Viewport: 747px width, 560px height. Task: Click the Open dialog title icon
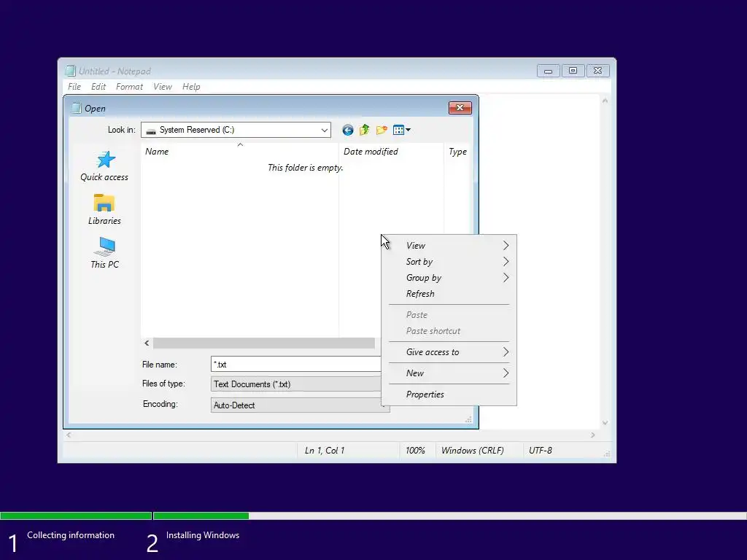76,108
